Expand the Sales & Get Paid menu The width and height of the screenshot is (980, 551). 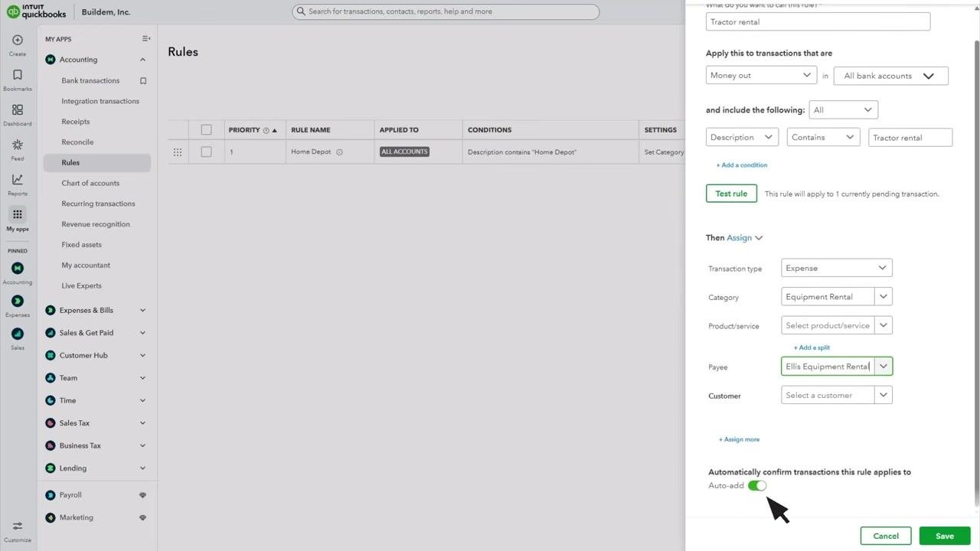click(96, 333)
